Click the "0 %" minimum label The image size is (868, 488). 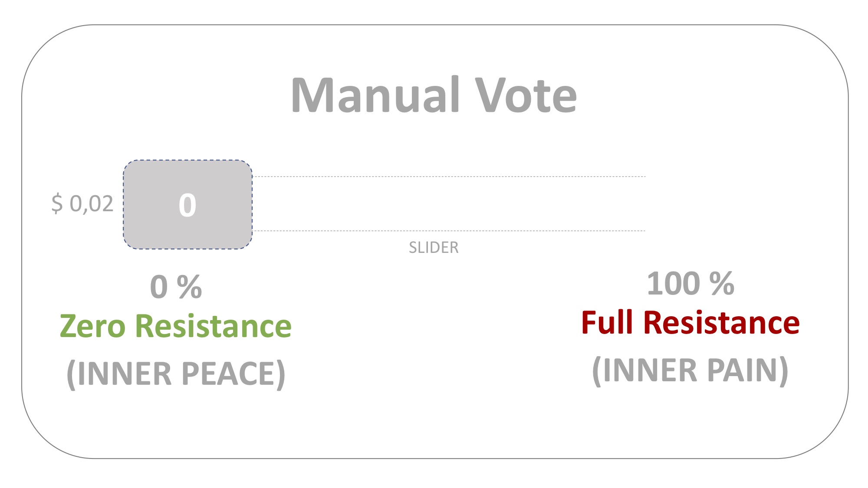176,287
